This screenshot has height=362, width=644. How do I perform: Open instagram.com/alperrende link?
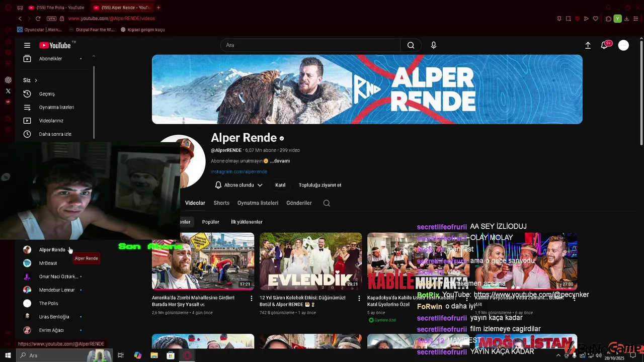click(x=239, y=172)
